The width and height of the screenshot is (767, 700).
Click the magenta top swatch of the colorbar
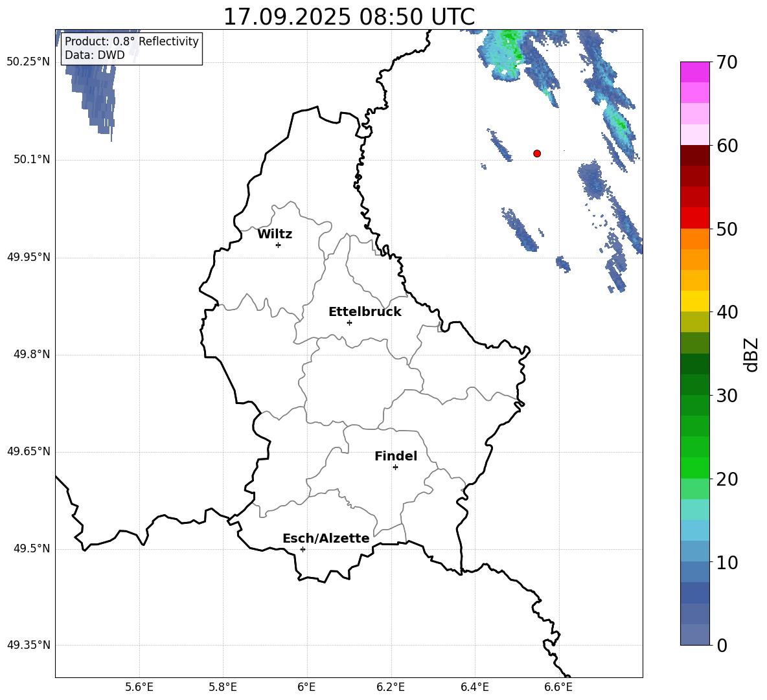point(694,73)
